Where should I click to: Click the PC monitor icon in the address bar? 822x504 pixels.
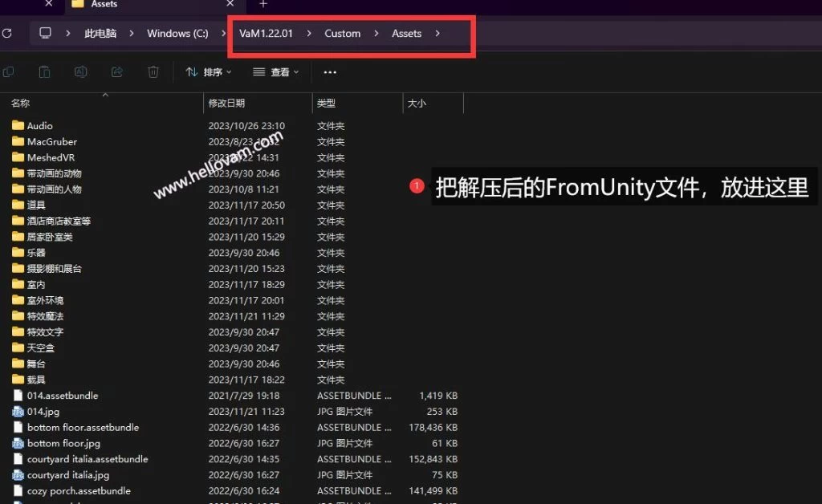pos(46,34)
